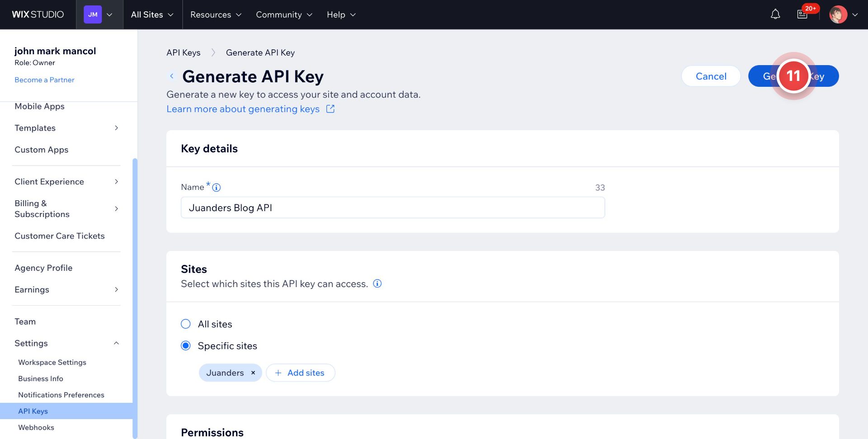
Task: Open Webhooks settings
Action: [36, 427]
